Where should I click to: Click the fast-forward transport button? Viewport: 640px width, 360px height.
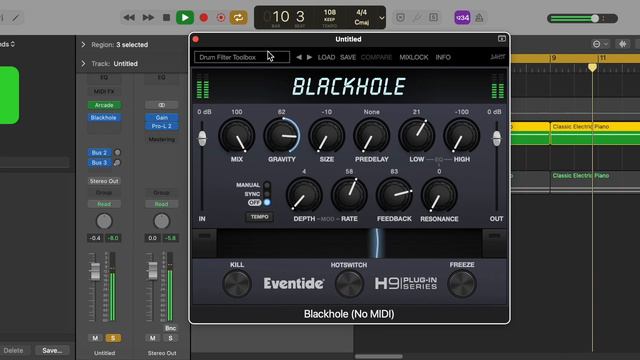148,18
